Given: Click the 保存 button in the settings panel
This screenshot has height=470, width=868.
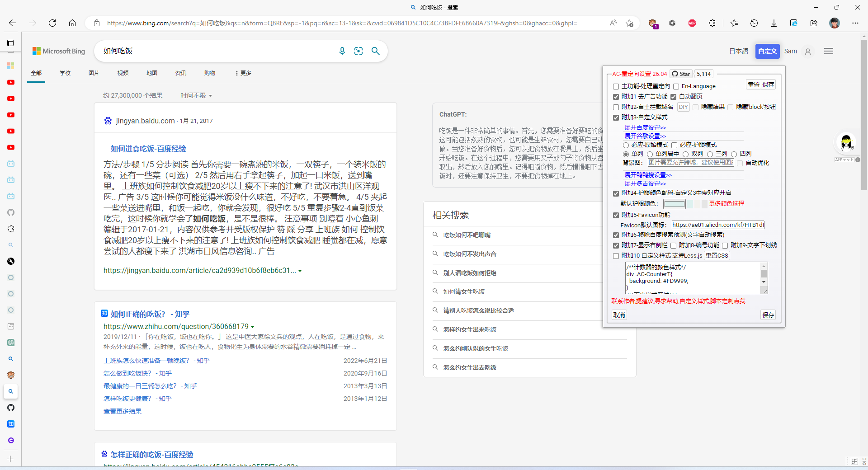Looking at the screenshot, I should point(768,315).
